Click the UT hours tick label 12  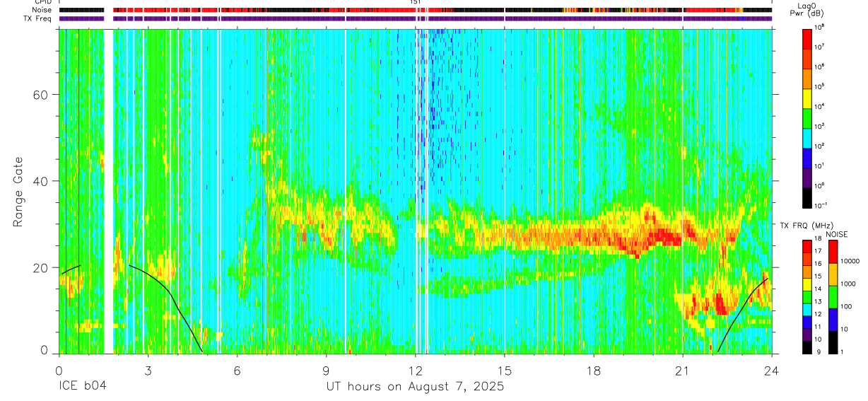coord(416,370)
